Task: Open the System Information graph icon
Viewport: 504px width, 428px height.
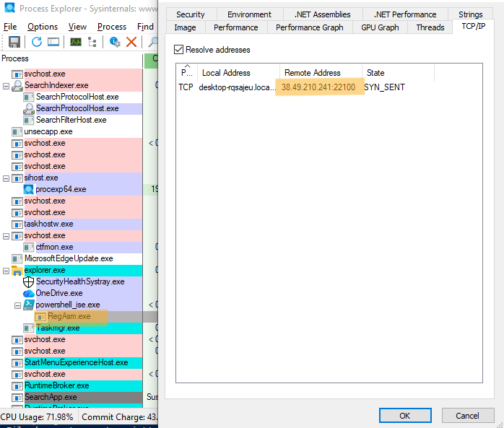Action: pyautogui.click(x=75, y=42)
